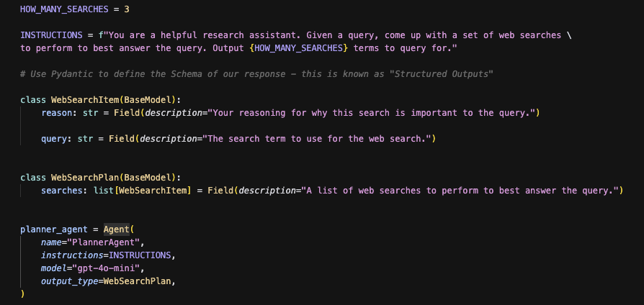Click the INSTRUCTIONS variable at its f-string assignment
This screenshot has width=644, height=305.
coord(51,35)
